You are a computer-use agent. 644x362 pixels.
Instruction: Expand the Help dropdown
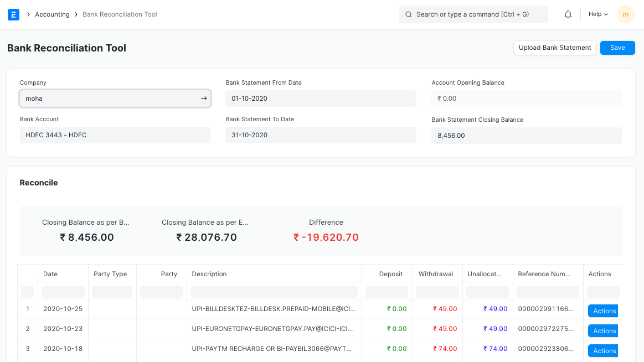(x=597, y=14)
